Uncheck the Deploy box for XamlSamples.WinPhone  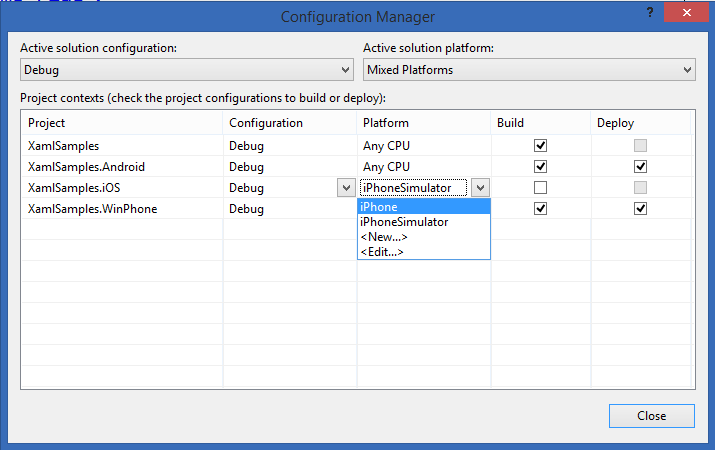[640, 208]
